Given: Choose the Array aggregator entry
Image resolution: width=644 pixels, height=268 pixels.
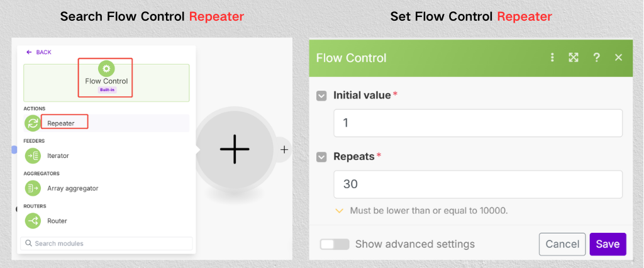Looking at the screenshot, I should point(72,188).
